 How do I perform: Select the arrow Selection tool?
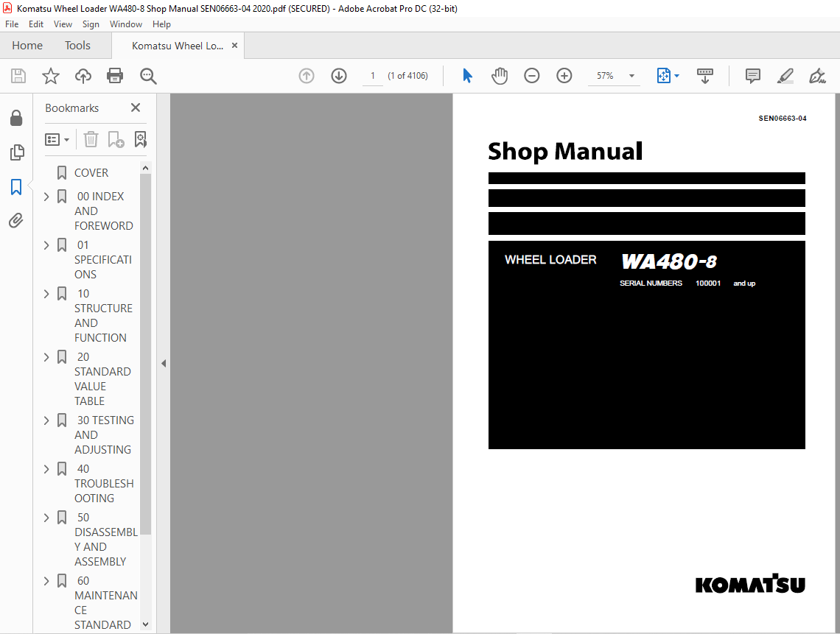[467, 76]
